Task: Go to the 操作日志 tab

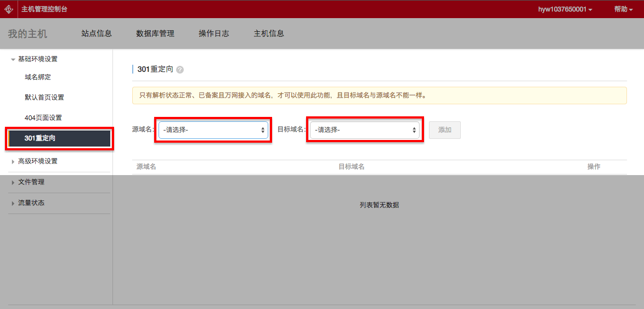Action: pyautogui.click(x=214, y=33)
